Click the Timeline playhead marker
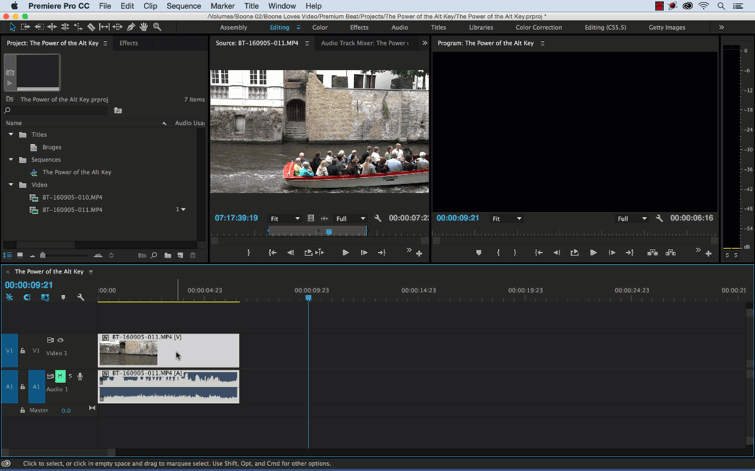The image size is (755, 471). pos(308,298)
